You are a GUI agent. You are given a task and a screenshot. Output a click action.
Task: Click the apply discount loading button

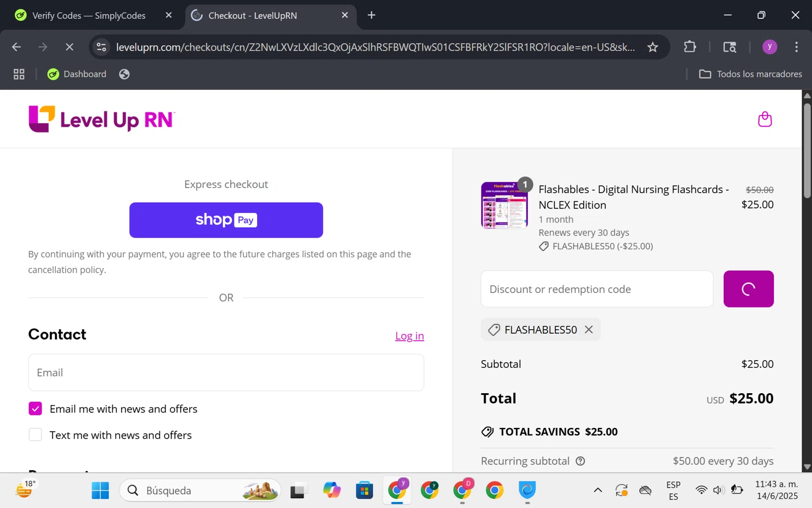(x=749, y=289)
